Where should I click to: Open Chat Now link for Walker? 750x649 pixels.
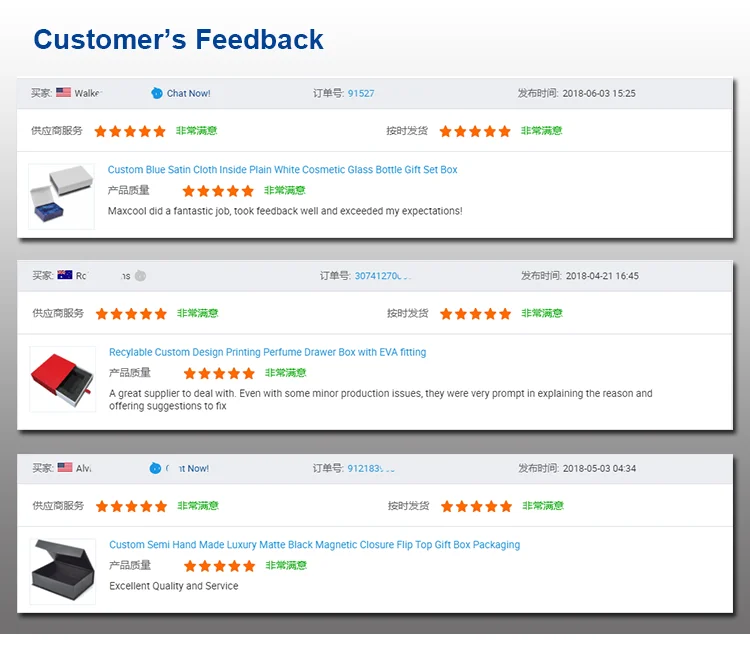click(188, 93)
